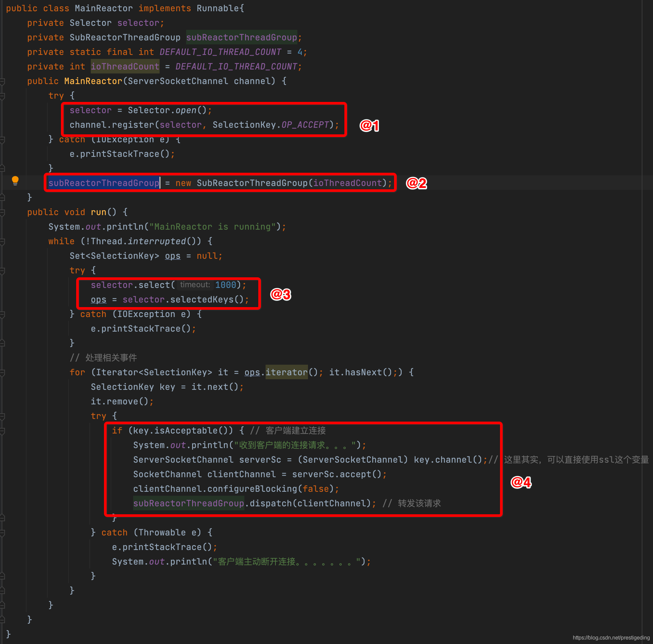
Task: Click the dispatch(clientChannel) method call
Action: coord(310,503)
